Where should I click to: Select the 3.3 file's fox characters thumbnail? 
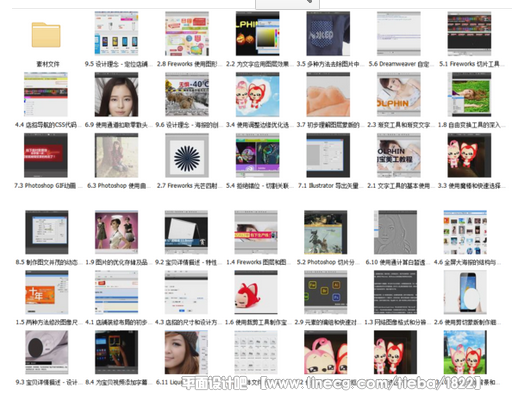(x=469, y=155)
